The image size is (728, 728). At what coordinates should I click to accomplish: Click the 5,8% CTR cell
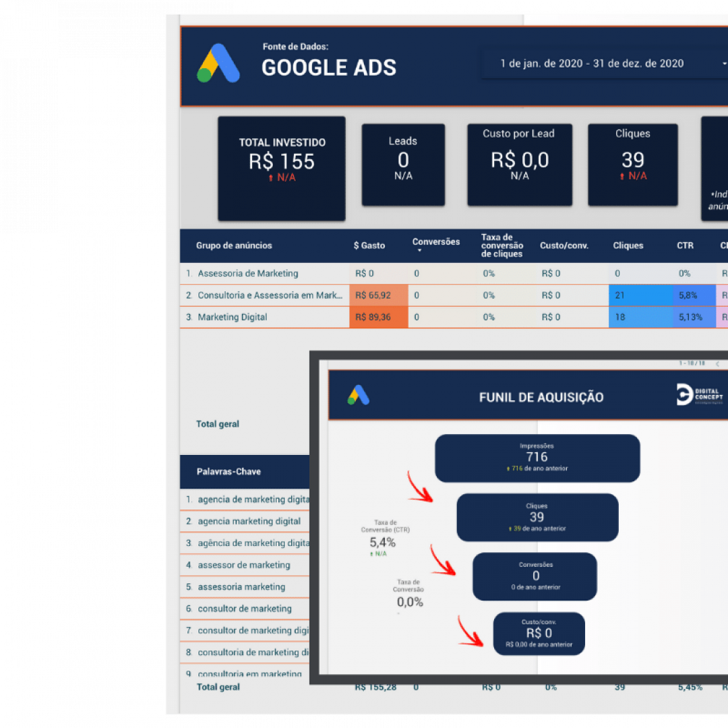pyautogui.click(x=694, y=295)
